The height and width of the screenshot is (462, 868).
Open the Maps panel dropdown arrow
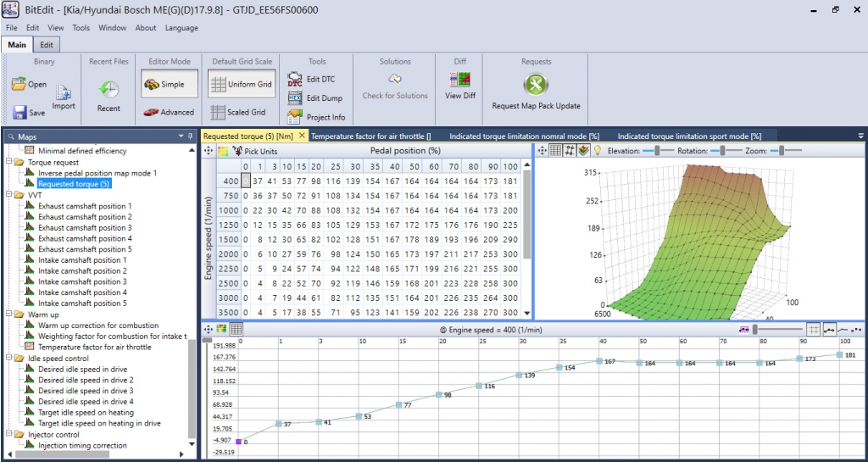[x=181, y=136]
